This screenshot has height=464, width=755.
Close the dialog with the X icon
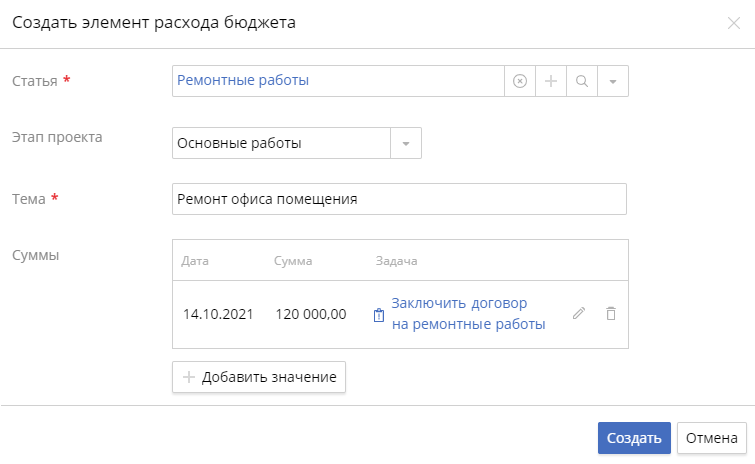pyautogui.click(x=733, y=23)
